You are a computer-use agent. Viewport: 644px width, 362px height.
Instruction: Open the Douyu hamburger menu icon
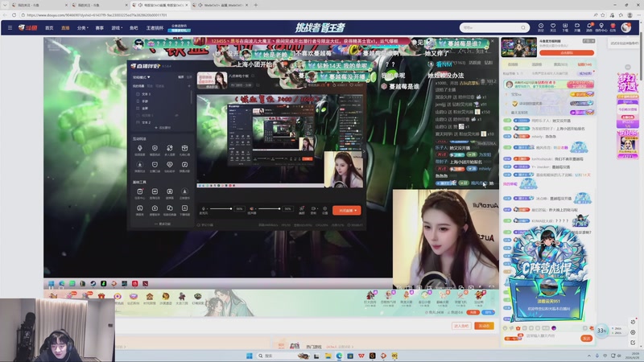[10, 28]
